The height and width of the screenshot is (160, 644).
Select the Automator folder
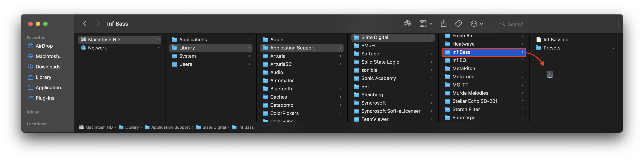(x=302, y=81)
